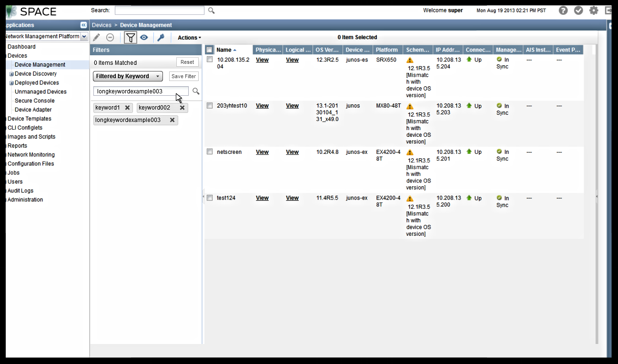Click the Reset button in Filters

(187, 62)
